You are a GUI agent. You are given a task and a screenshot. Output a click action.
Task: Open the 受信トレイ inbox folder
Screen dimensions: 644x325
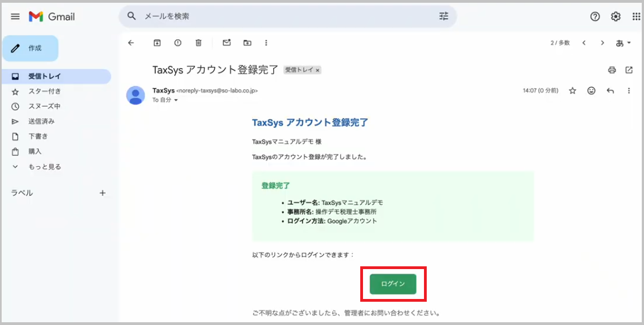56,76
